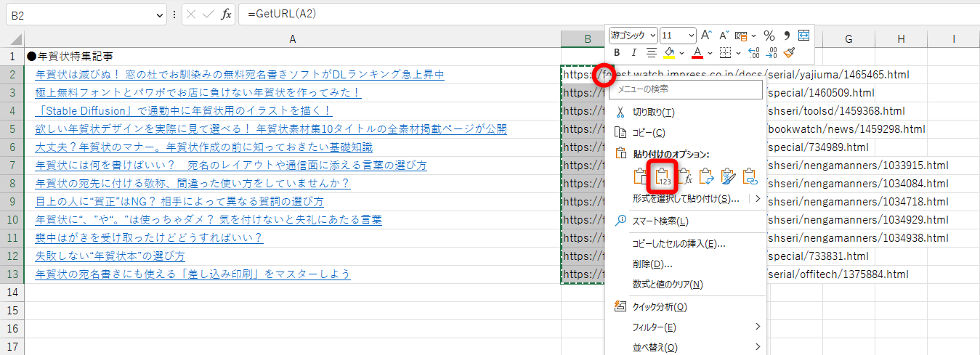The width and height of the screenshot is (980, 355).
Task: Select row 7 header
Action: tap(12, 166)
